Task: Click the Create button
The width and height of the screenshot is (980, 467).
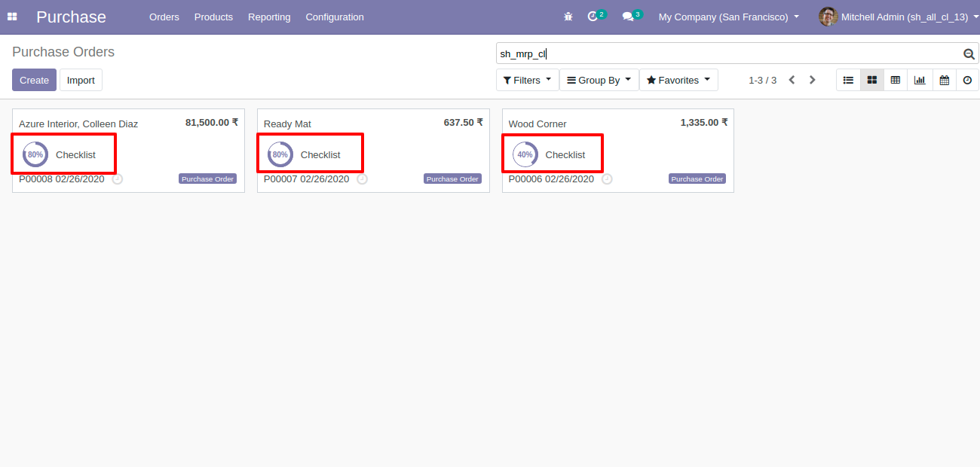Action: [34, 80]
